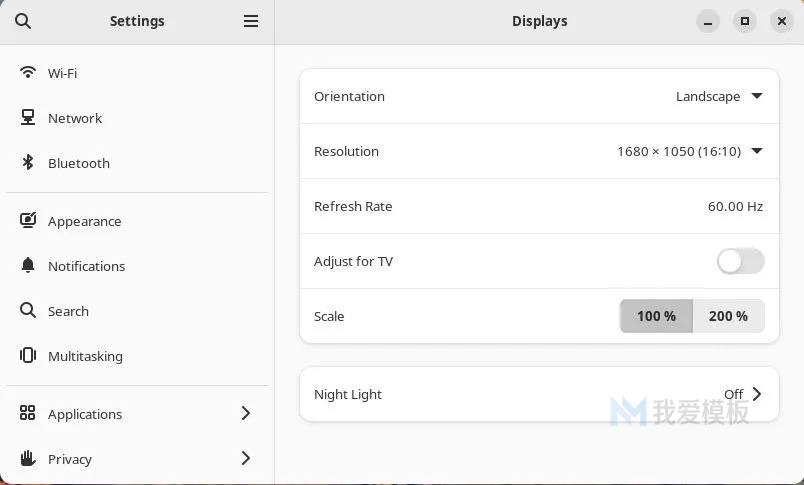
Task: Open the search icon in Settings header
Action: 23,21
